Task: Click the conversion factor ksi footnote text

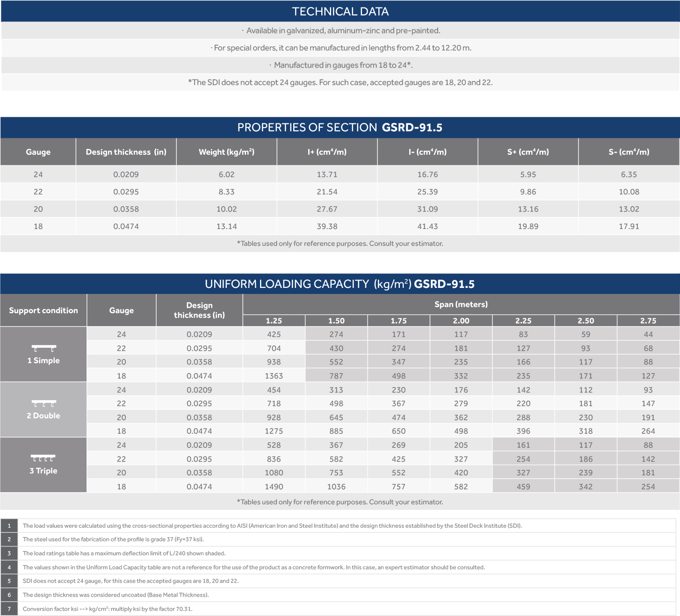Action: tap(108, 609)
